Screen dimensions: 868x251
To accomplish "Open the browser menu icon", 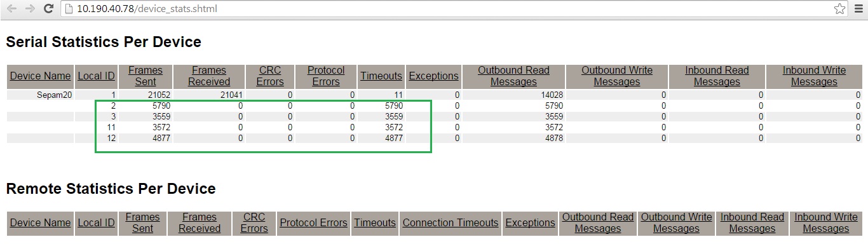I will (x=858, y=9).
